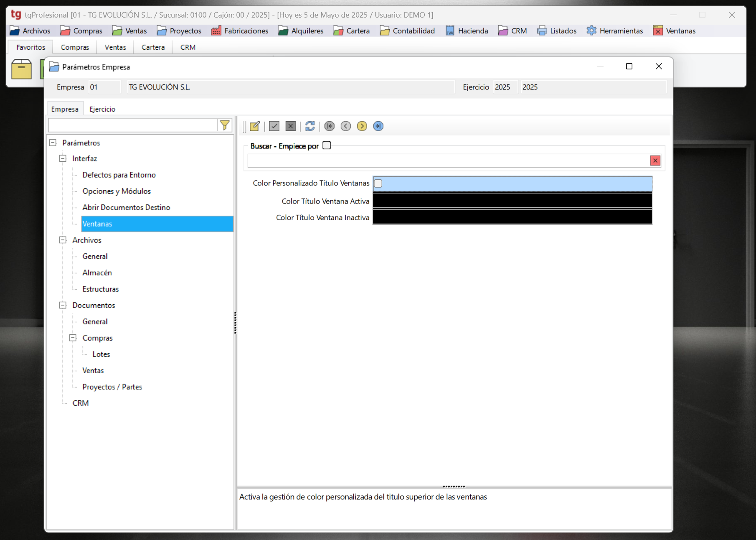Open the Hacienda menu

pos(467,31)
